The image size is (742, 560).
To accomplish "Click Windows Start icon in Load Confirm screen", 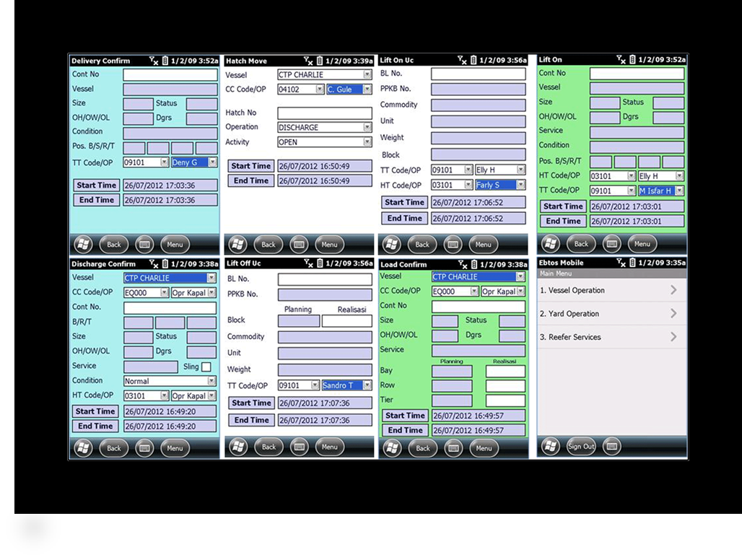I will pyautogui.click(x=392, y=448).
